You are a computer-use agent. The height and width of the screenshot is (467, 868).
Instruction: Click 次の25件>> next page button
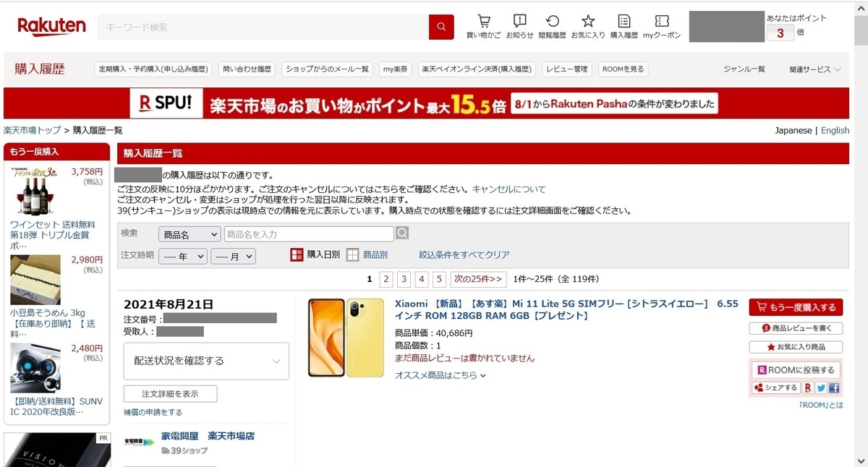click(x=478, y=279)
